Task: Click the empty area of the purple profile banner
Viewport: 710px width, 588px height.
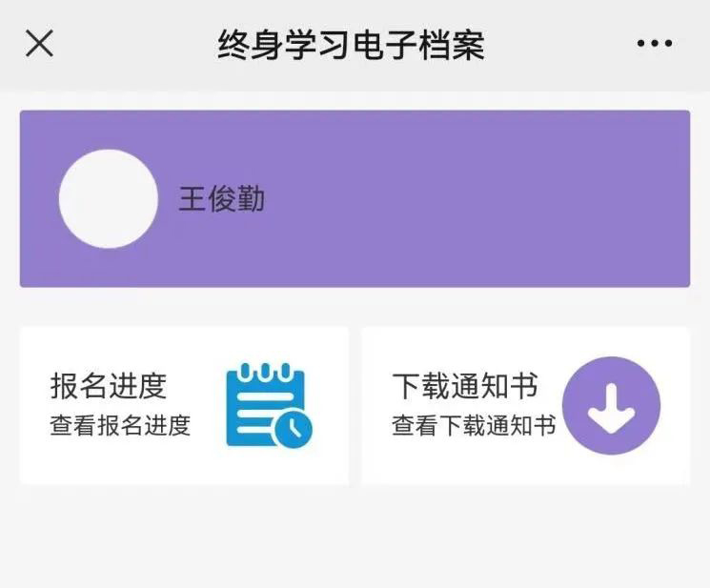Action: (x=476, y=199)
